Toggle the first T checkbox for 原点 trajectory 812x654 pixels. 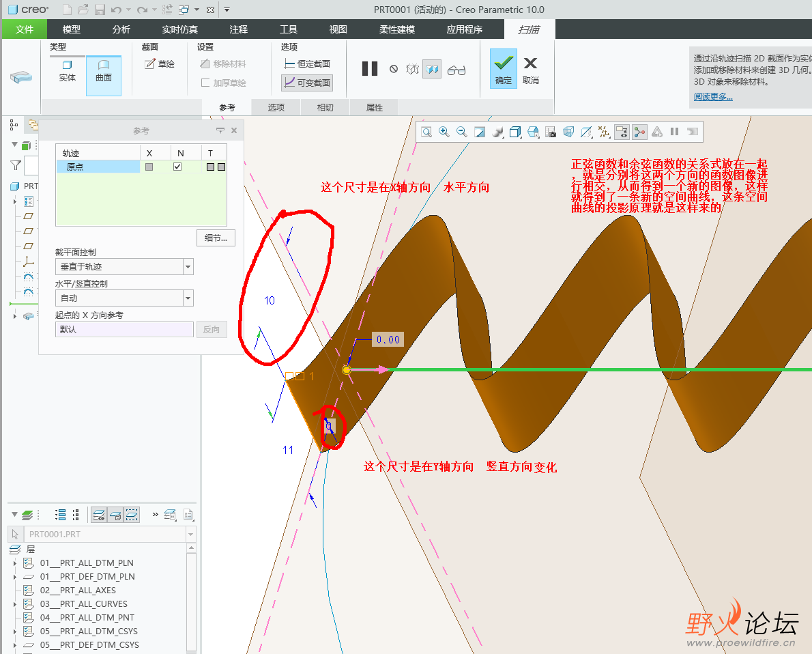pos(210,167)
